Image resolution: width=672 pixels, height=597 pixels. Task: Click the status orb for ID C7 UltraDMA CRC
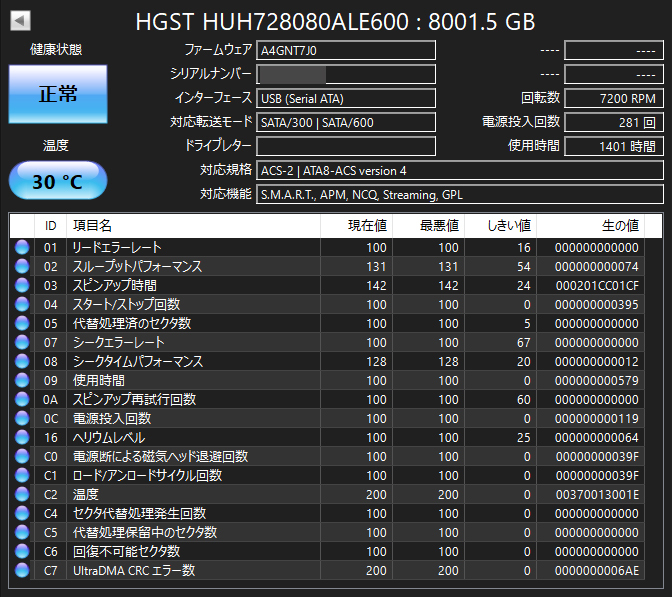(22, 570)
